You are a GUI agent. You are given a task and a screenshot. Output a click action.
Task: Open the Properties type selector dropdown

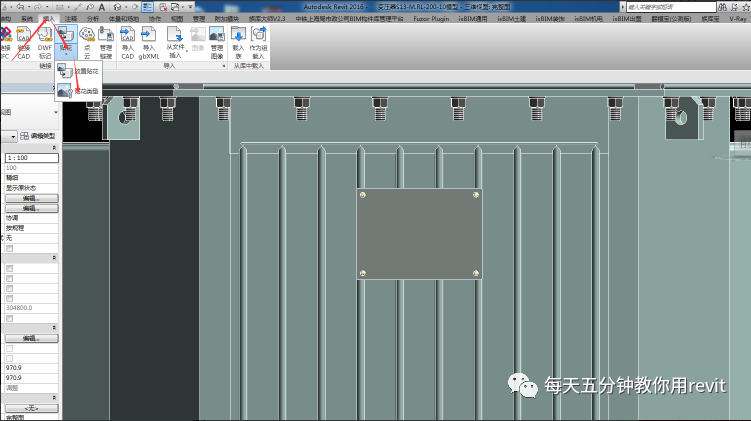(x=56, y=112)
